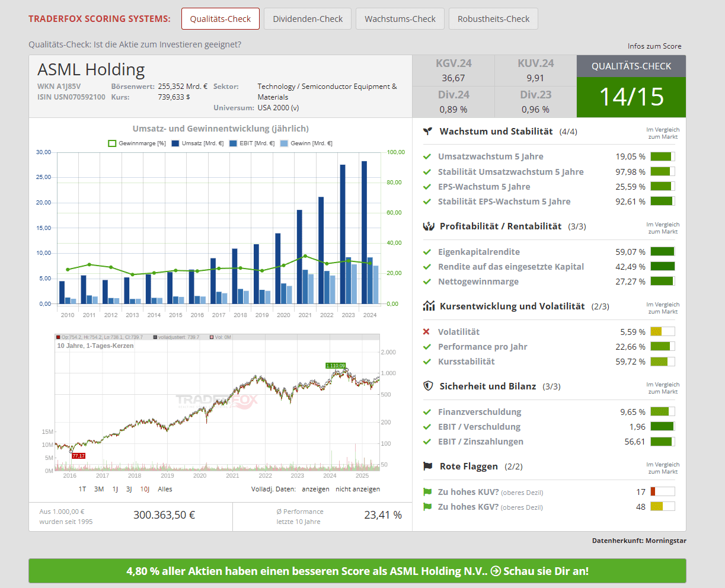Click the Sicherheit und Bilanz shield icon

[x=428, y=386]
